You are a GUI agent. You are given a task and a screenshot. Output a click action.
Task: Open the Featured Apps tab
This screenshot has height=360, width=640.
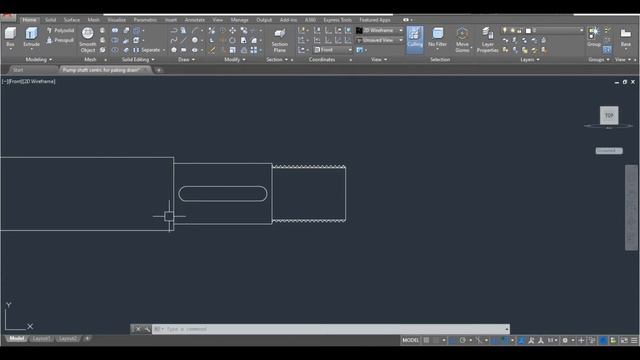click(375, 20)
